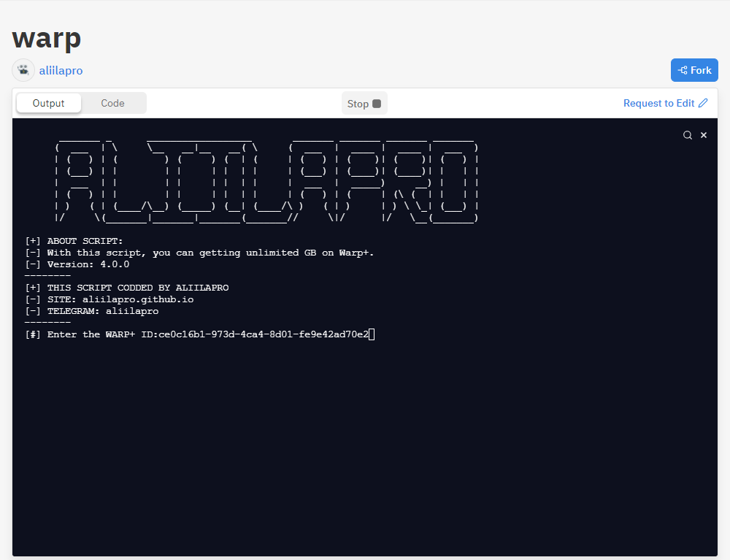
Task: Click the 'SITE: aliilapro.github.io' line
Action: (x=109, y=299)
